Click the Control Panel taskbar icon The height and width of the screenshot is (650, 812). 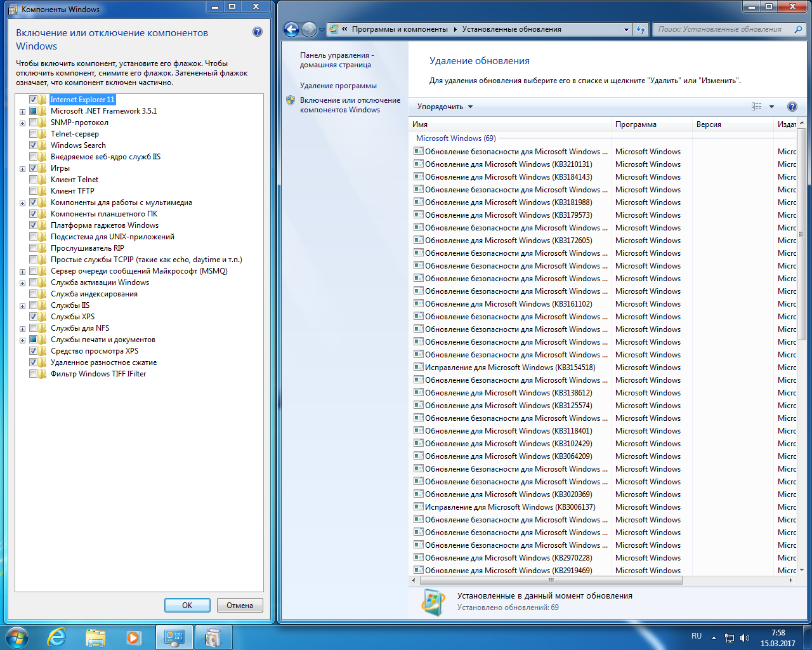pyautogui.click(x=174, y=637)
